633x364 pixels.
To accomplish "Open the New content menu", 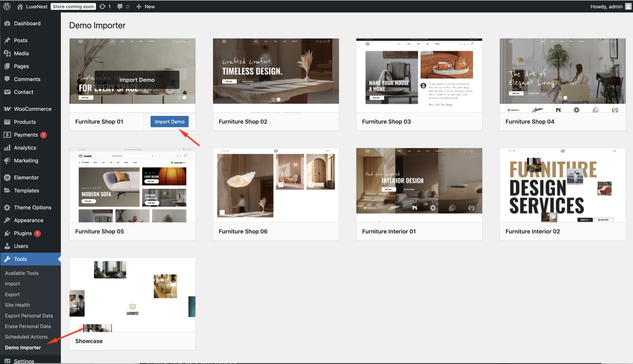I will click(x=145, y=6).
